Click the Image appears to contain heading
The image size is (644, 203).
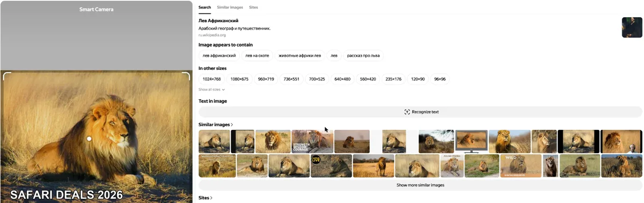225,45
